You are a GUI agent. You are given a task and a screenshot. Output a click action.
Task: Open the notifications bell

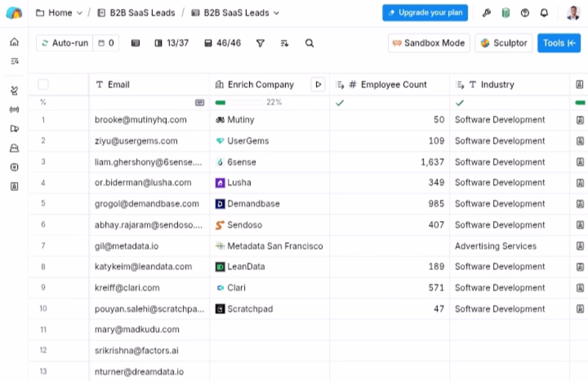coord(544,13)
